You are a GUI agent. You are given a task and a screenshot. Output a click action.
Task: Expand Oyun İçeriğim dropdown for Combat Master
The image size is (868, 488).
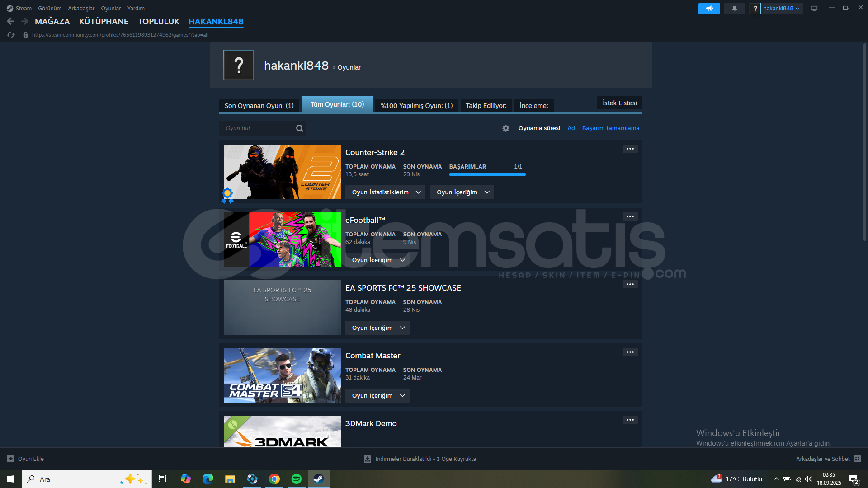377,396
